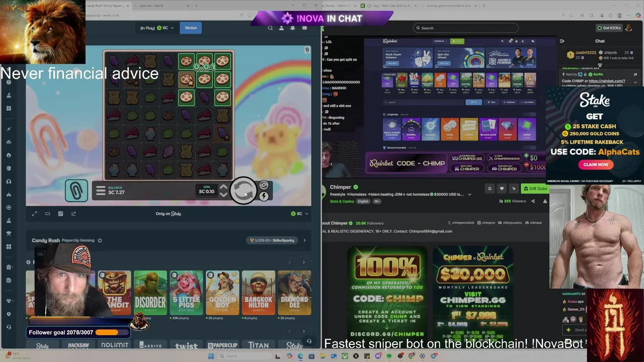Viewport: 644px width, 362px height.
Task: Expand the pinned chat message chevron
Action: point(635,82)
